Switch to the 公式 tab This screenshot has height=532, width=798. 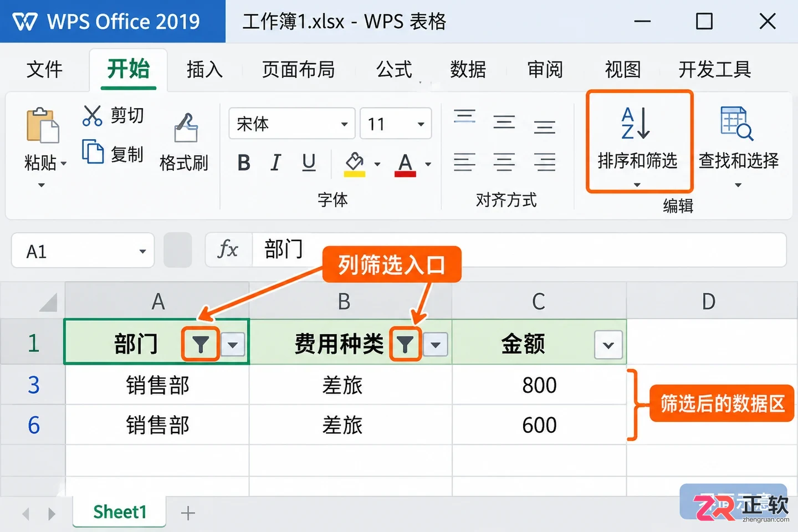click(394, 70)
